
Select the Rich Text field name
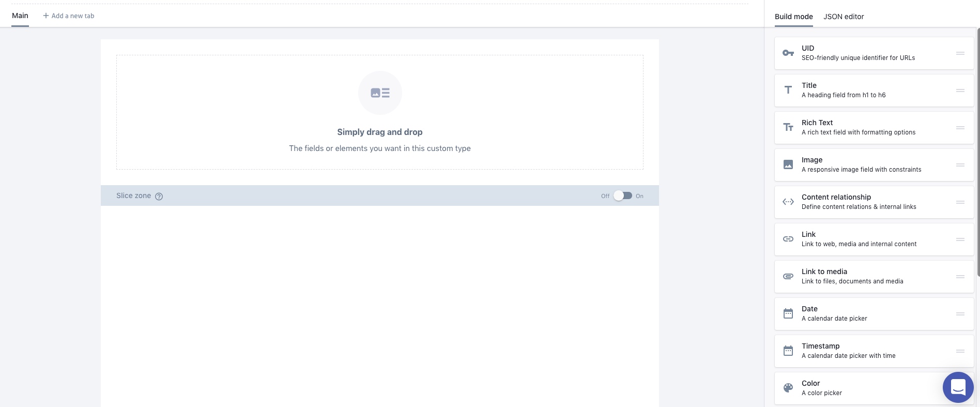click(x=817, y=123)
